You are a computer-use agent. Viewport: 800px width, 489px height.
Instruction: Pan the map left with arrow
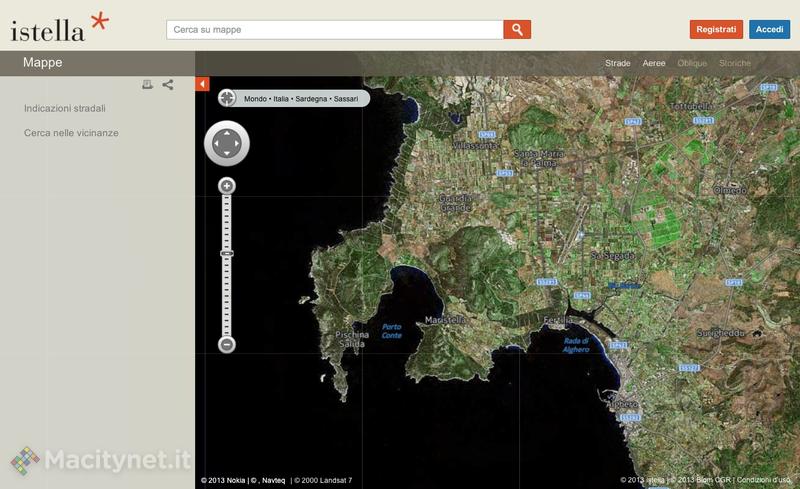click(x=217, y=143)
